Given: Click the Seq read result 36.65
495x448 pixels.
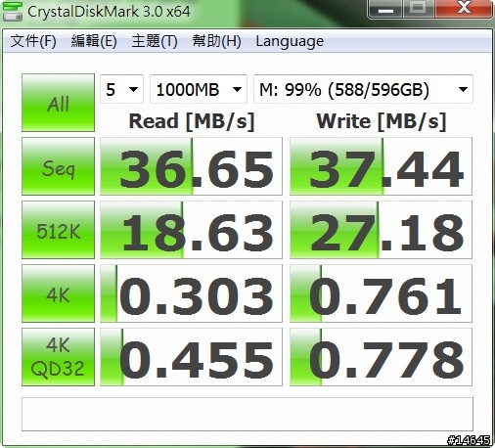Looking at the screenshot, I should point(191,166).
